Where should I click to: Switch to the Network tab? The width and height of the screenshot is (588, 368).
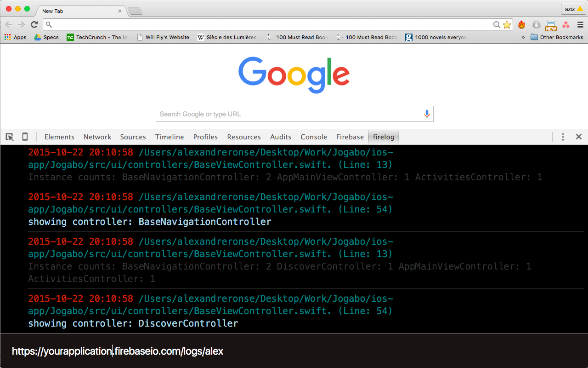coord(97,137)
